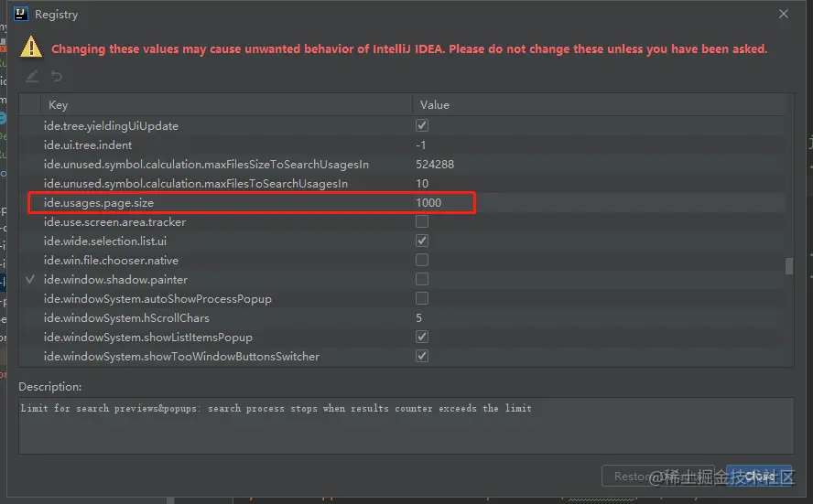Click the edit pencil icon in toolbar
Screen dimensions: 813x504
tap(32, 77)
